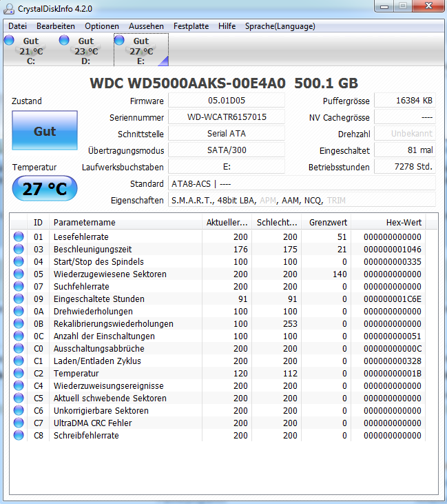The height and width of the screenshot is (504, 447).
Task: Click status orb of Wiederzugewiesene Sektoren row
Action: [19, 274]
